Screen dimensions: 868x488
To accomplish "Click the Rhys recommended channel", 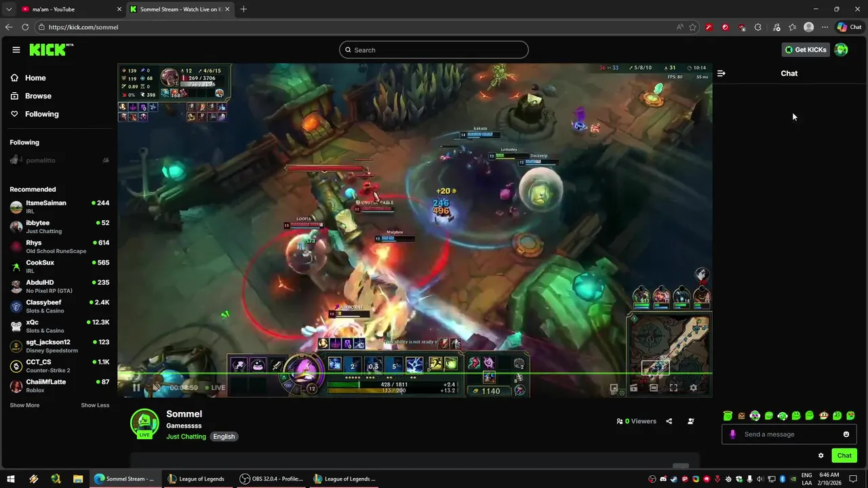I will tap(60, 247).
